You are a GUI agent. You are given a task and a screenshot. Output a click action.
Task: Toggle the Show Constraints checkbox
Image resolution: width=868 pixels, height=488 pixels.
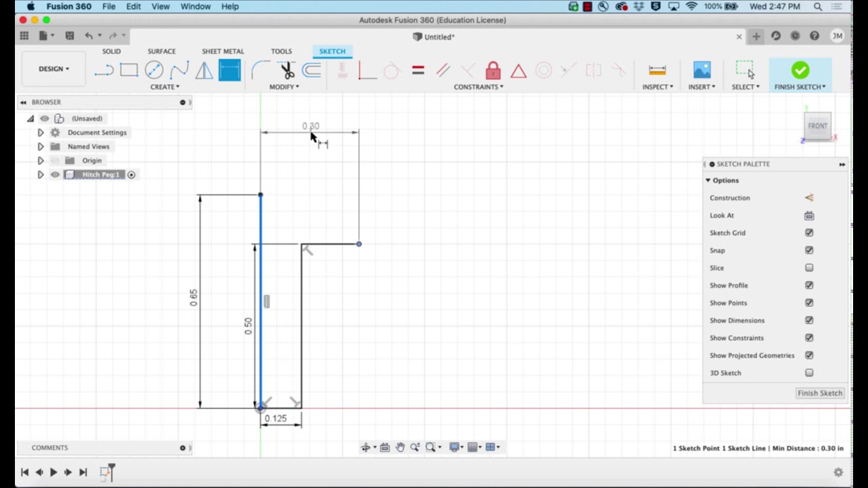809,338
